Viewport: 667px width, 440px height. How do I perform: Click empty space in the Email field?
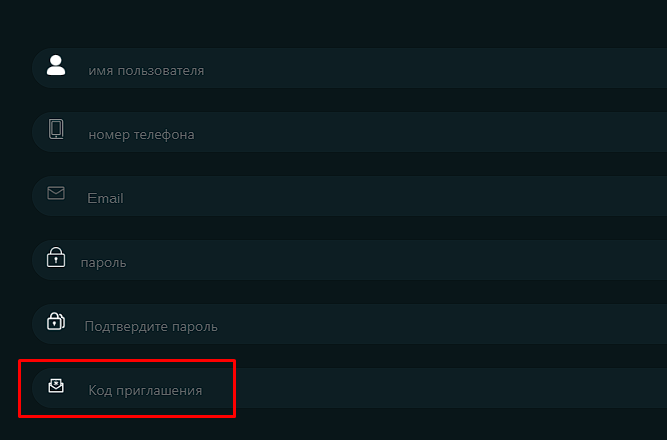(x=383, y=196)
